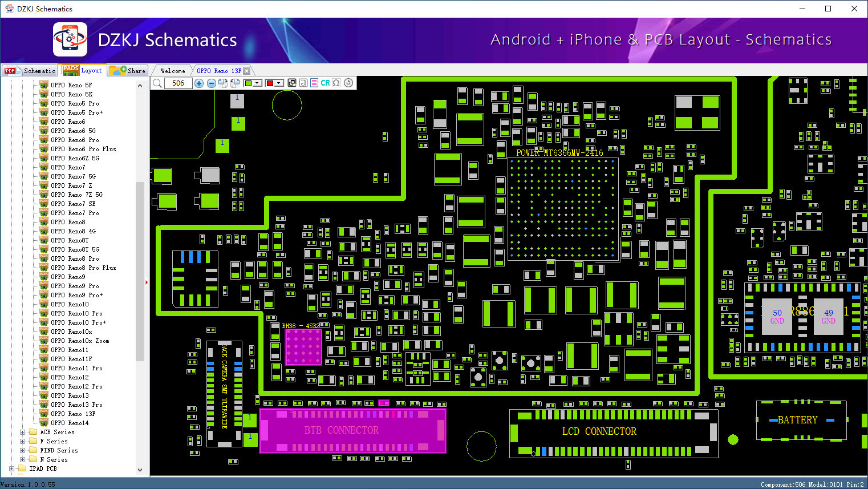The height and width of the screenshot is (489, 868).
Task: Select OPPO Reno5 Pro+ in the tree
Action: [77, 112]
